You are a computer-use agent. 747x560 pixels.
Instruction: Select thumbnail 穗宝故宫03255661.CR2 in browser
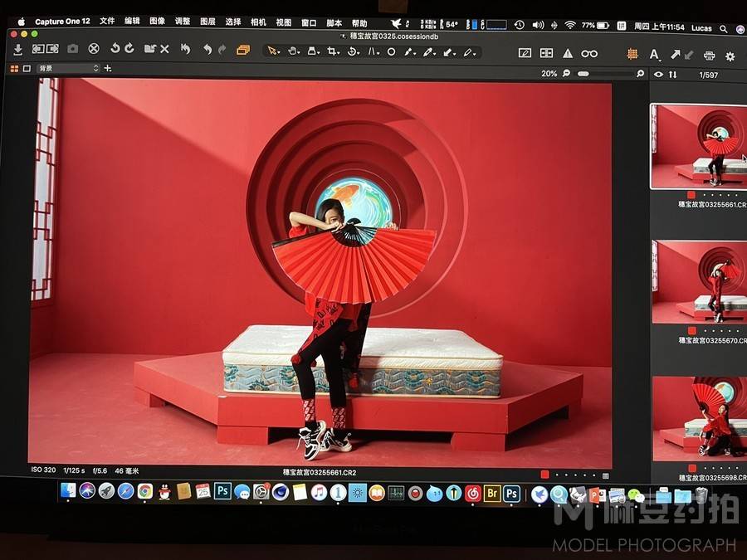pyautogui.click(x=698, y=146)
